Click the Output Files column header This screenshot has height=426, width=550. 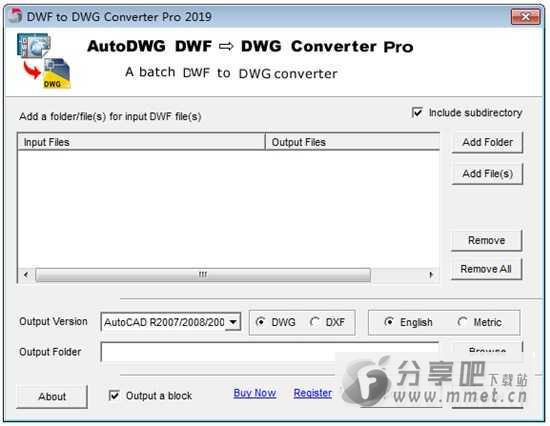tap(353, 142)
